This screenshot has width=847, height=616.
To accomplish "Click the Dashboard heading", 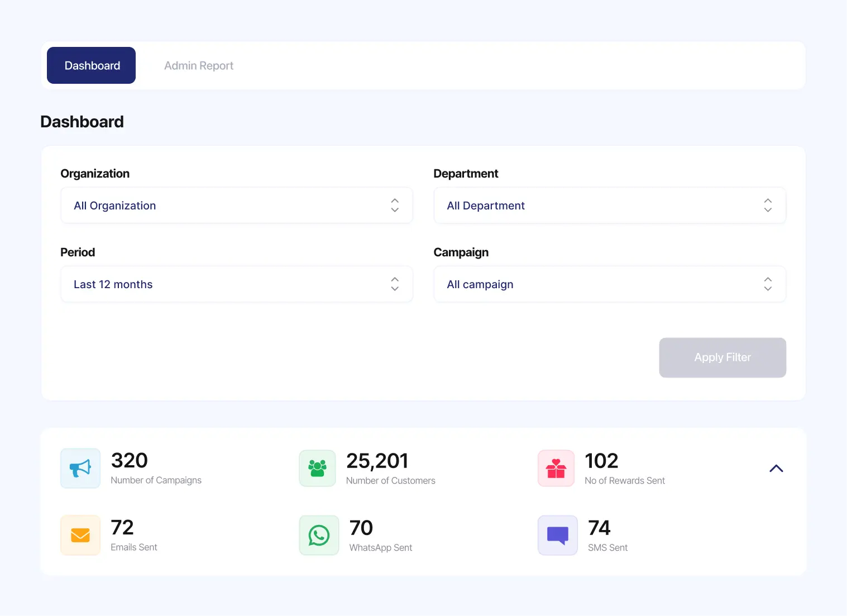I will (82, 122).
